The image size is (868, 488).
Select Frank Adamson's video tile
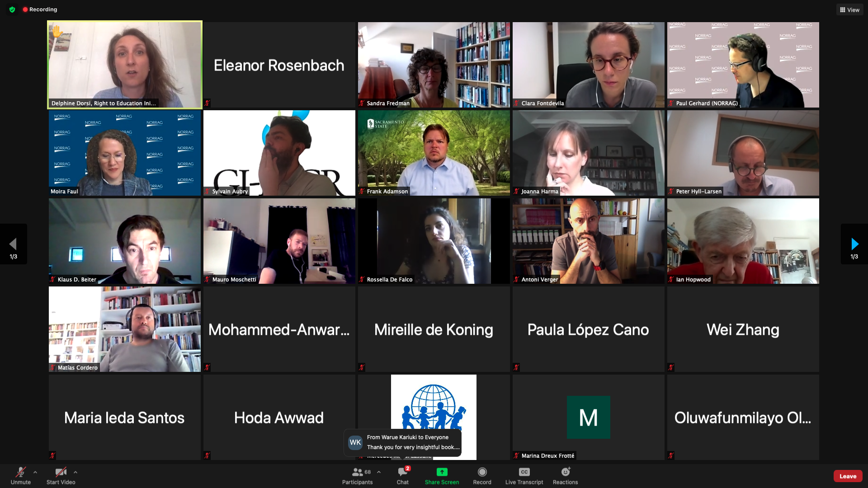coord(434,153)
